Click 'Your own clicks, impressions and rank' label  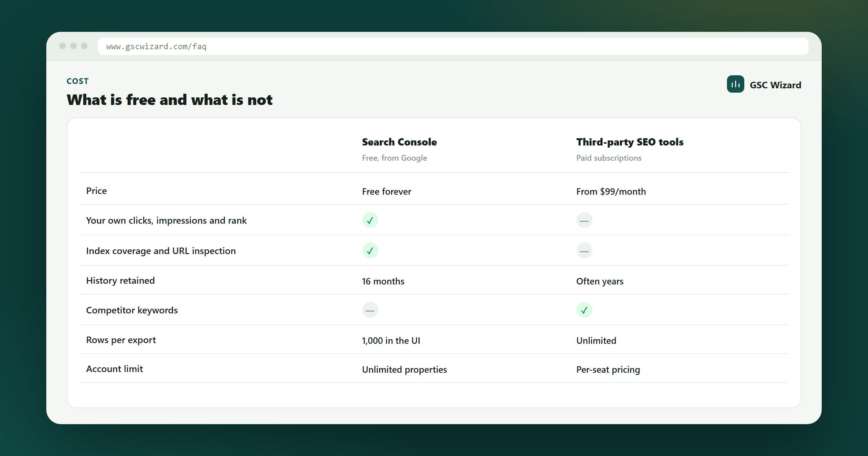[166, 220]
